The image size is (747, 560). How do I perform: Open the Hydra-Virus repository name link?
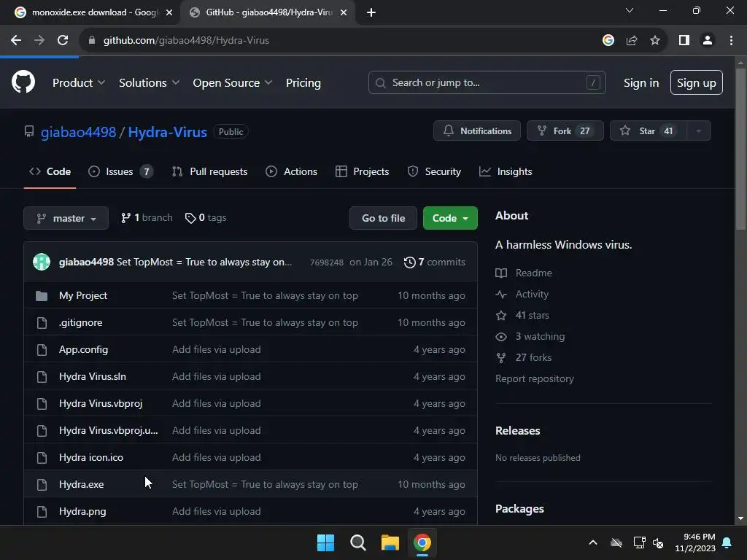click(167, 132)
